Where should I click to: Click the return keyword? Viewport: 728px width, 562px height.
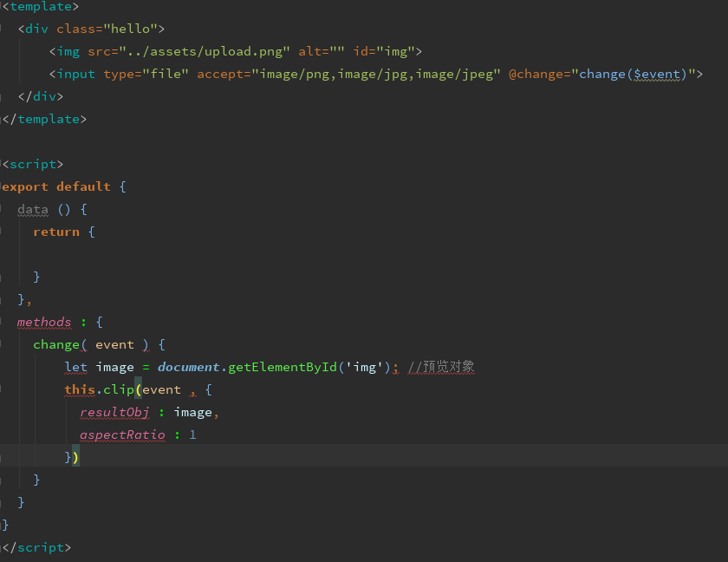[56, 232]
